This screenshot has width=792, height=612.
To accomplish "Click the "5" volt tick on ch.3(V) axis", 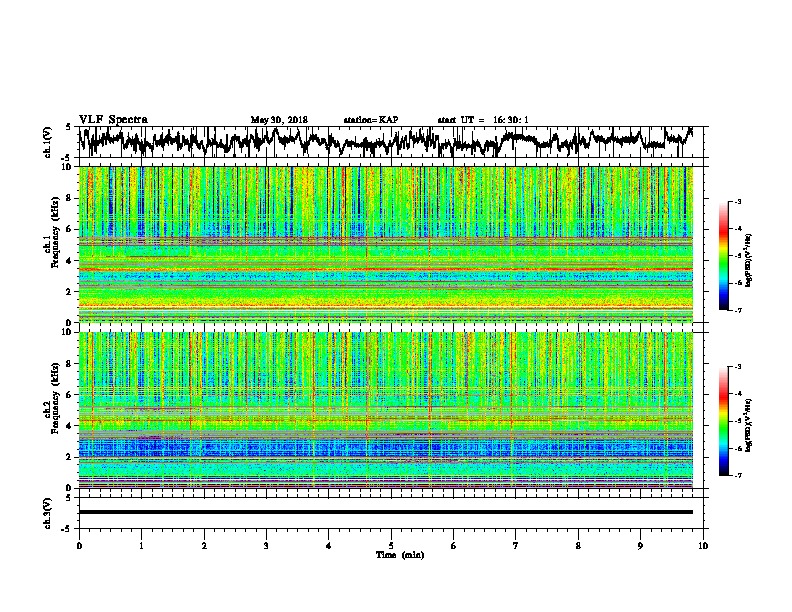I will tap(69, 498).
